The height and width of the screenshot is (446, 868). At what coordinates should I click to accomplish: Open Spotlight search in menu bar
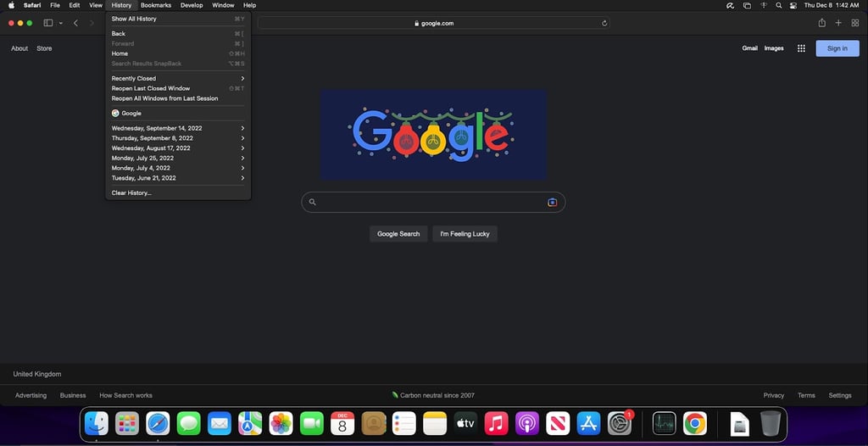pyautogui.click(x=779, y=5)
